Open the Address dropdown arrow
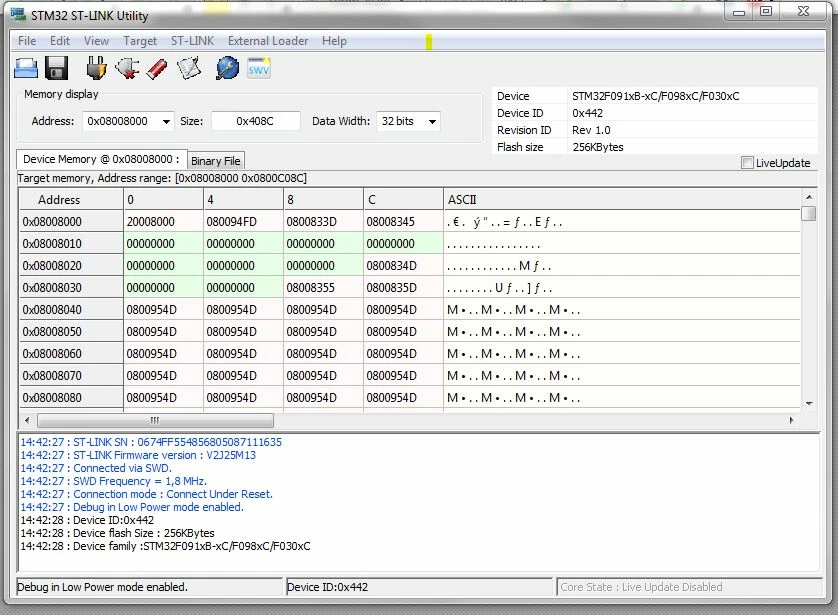838x615 pixels. [x=166, y=122]
